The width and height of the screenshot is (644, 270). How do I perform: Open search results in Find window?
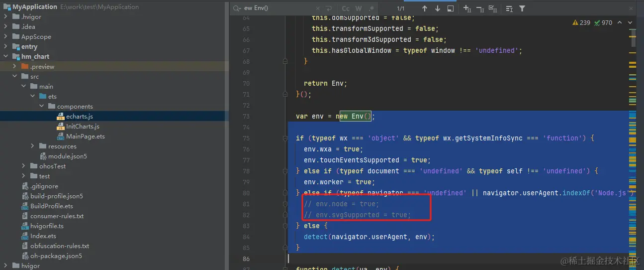pos(451,8)
